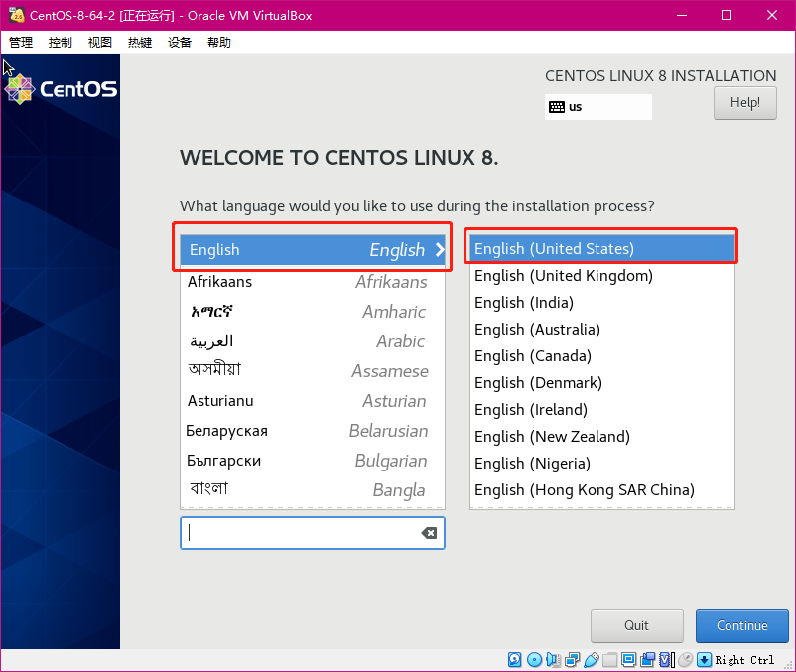Check the mouse integration status icon
796x672 pixels.
point(685,660)
